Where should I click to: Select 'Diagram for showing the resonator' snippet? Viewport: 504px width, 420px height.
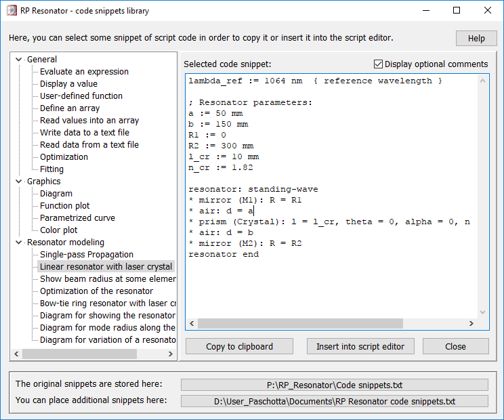pyautogui.click(x=108, y=316)
